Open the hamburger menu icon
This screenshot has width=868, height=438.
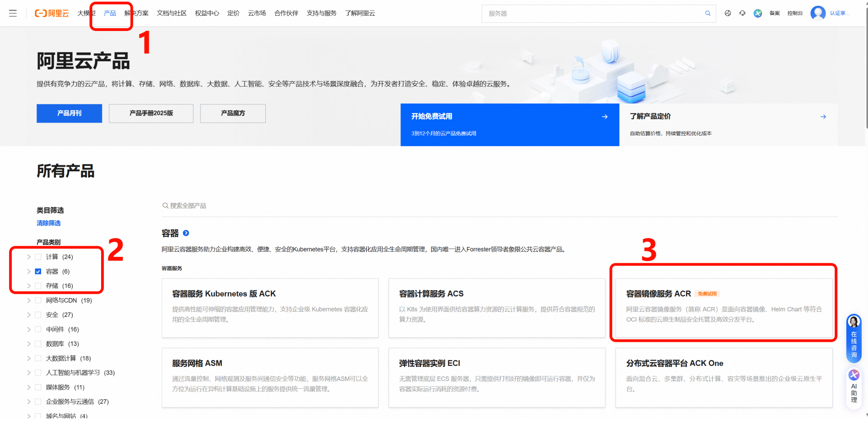13,13
